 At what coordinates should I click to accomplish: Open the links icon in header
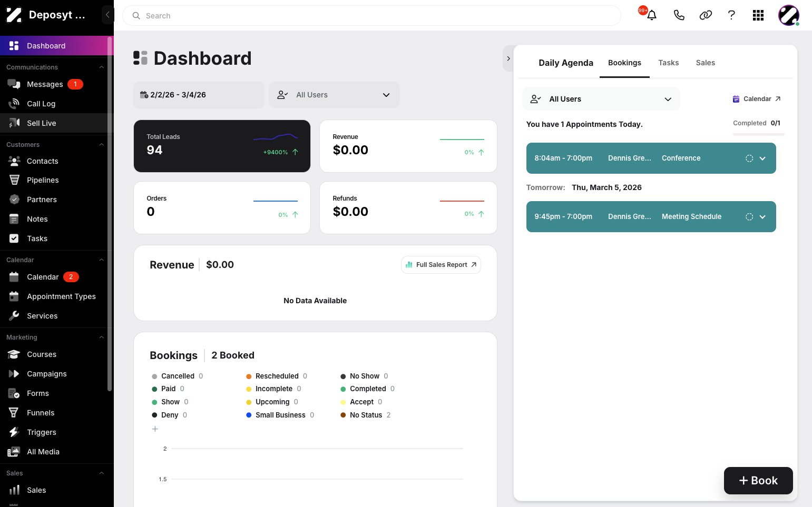tap(706, 15)
